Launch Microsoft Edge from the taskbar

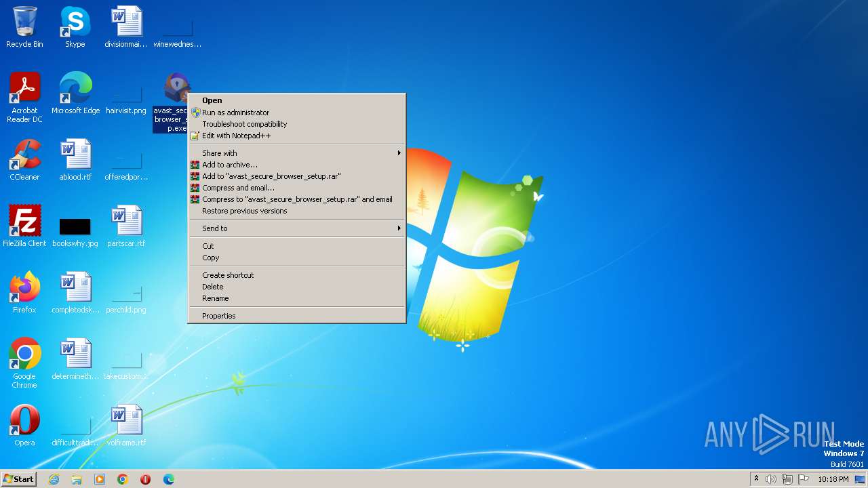tap(168, 479)
